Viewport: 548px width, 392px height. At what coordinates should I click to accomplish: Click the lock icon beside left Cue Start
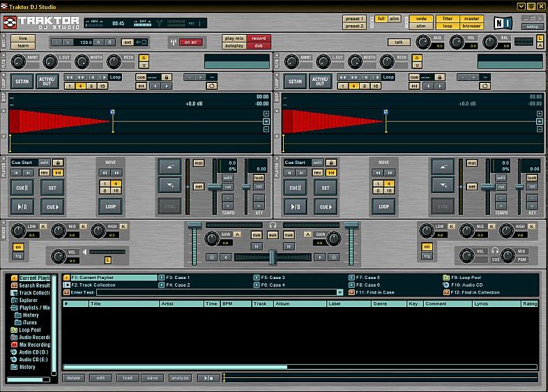[58, 163]
